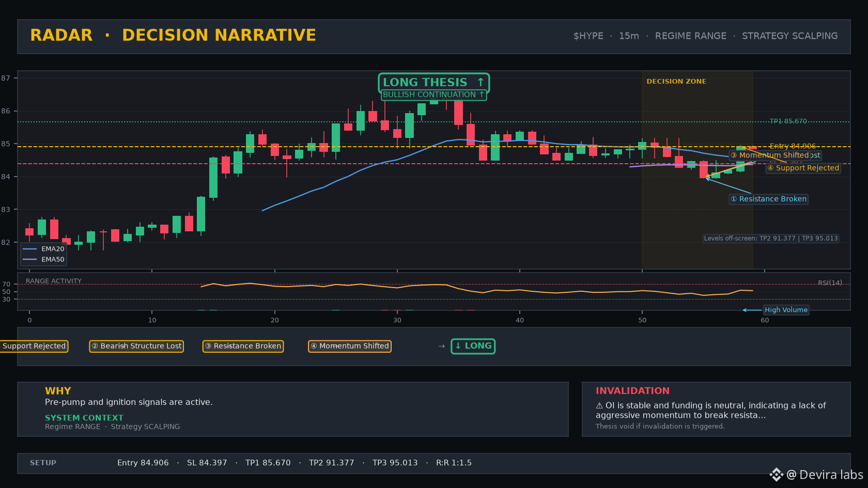Click the BULLISH CONTINUATION tag

(x=433, y=95)
